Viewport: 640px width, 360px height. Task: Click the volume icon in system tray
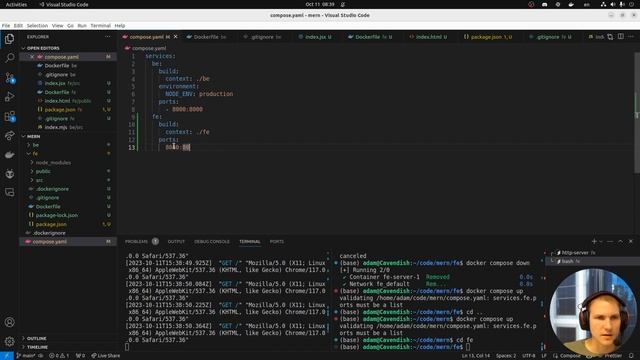tap(613, 4)
